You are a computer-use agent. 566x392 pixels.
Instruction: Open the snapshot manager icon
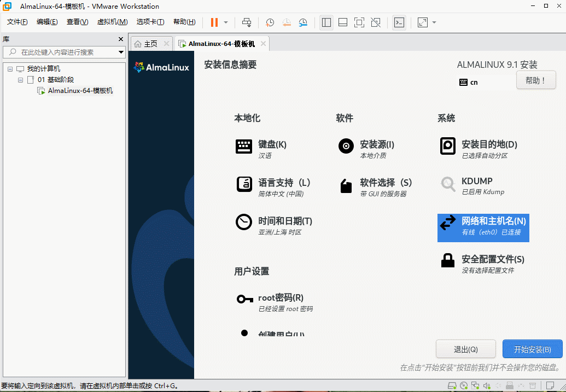tap(304, 22)
